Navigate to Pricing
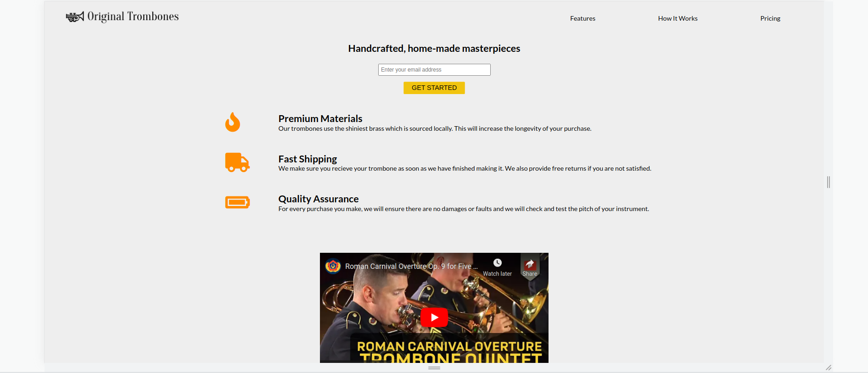The image size is (868, 373). click(770, 18)
